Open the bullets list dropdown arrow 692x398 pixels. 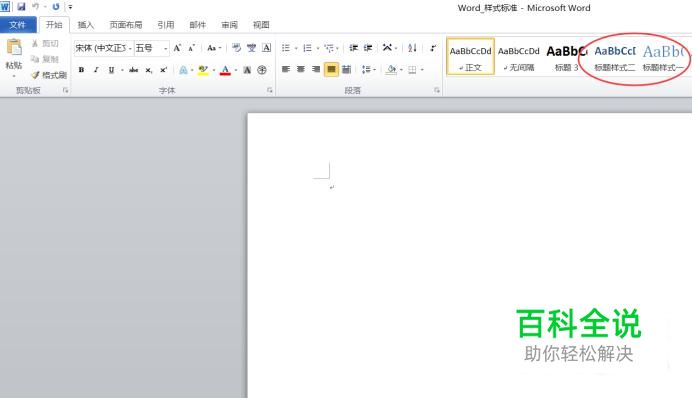[x=296, y=48]
